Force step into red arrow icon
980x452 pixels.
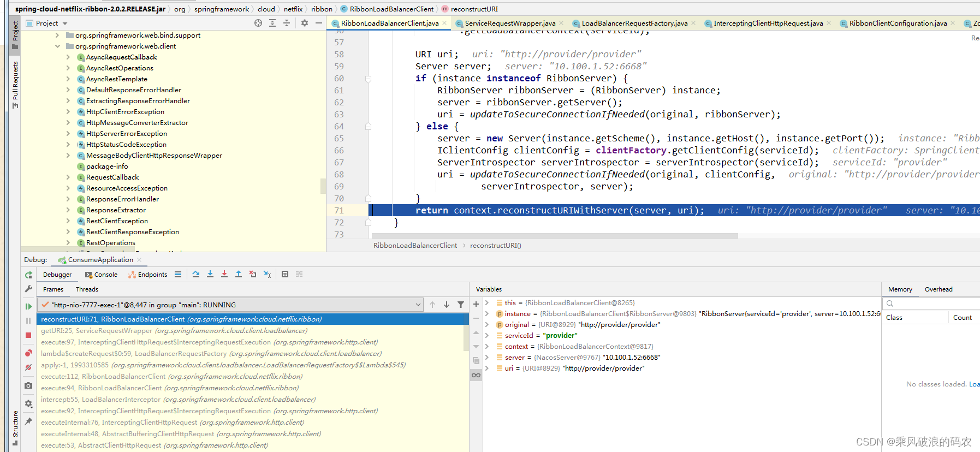click(x=224, y=274)
